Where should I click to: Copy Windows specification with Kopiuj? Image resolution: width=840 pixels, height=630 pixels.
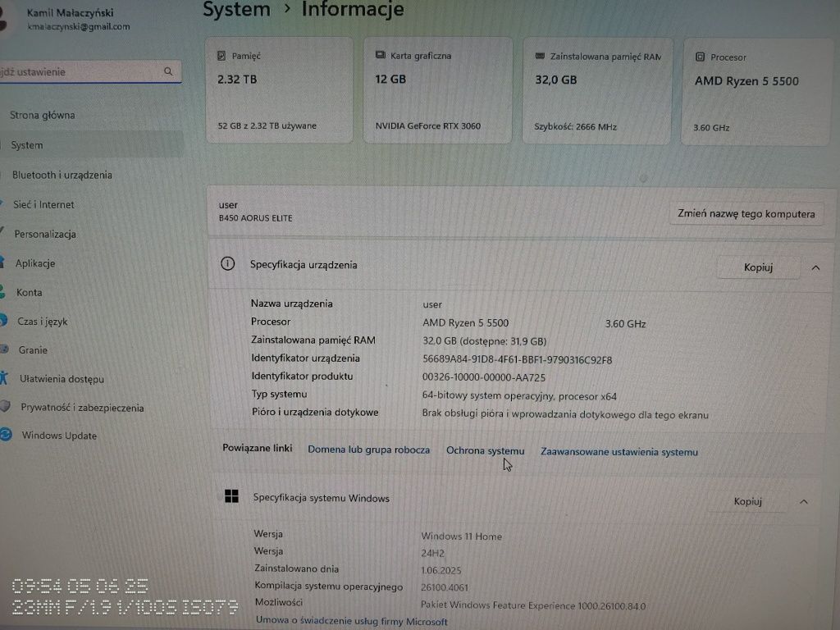tap(748, 501)
